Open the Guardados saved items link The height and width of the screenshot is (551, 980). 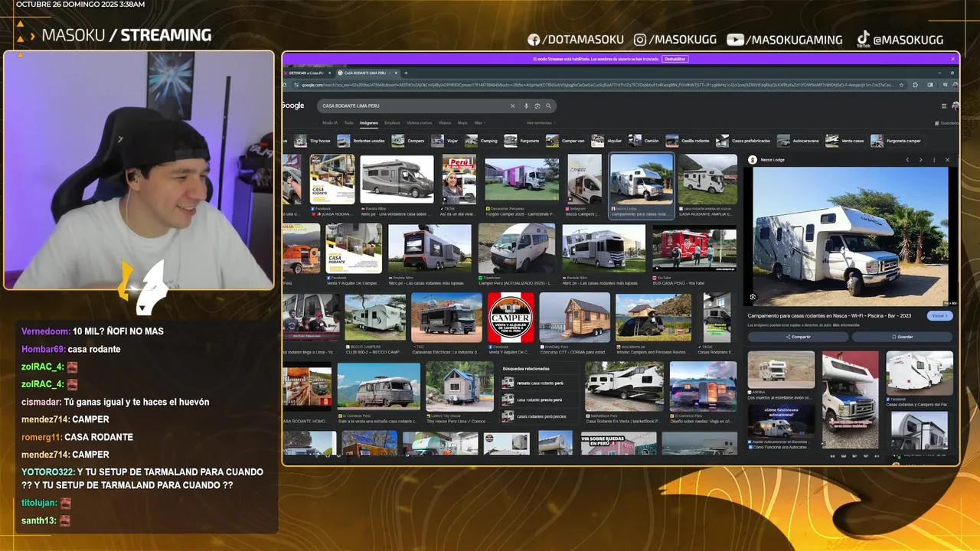tap(948, 123)
